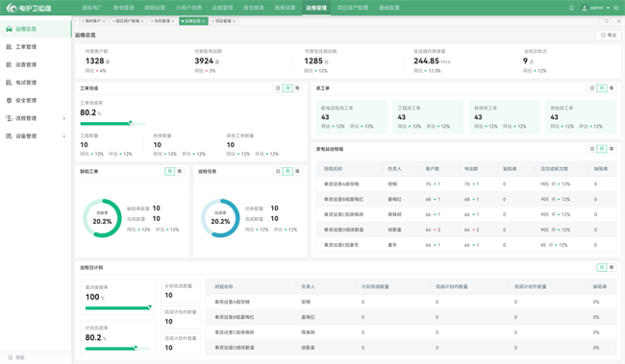Open 账单结算 in the top menu
Screen dimensions: 625x364
pos(285,8)
